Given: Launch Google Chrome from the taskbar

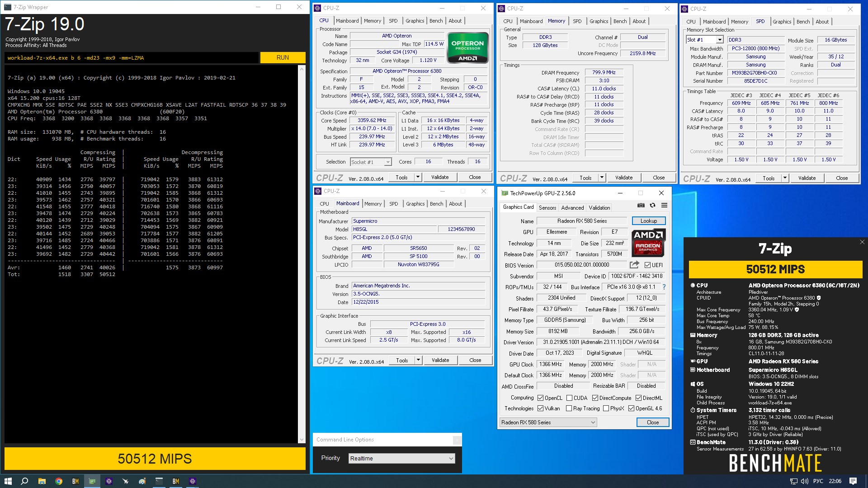Looking at the screenshot, I should tap(59, 481).
